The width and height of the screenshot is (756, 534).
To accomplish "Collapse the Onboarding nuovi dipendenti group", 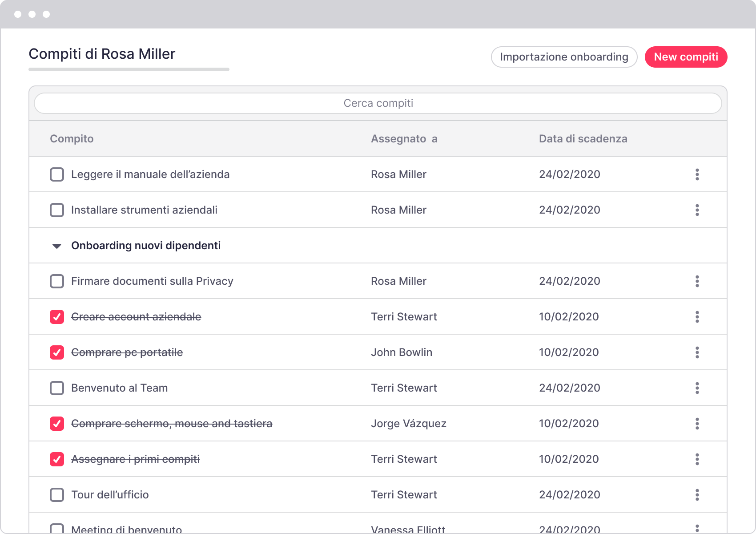I will point(57,246).
